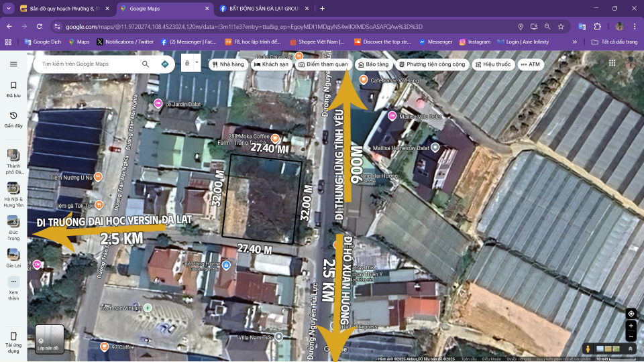Viewport: 644px width, 362px height.
Task: Expand the imagery strip double chevron
Action: (630, 349)
